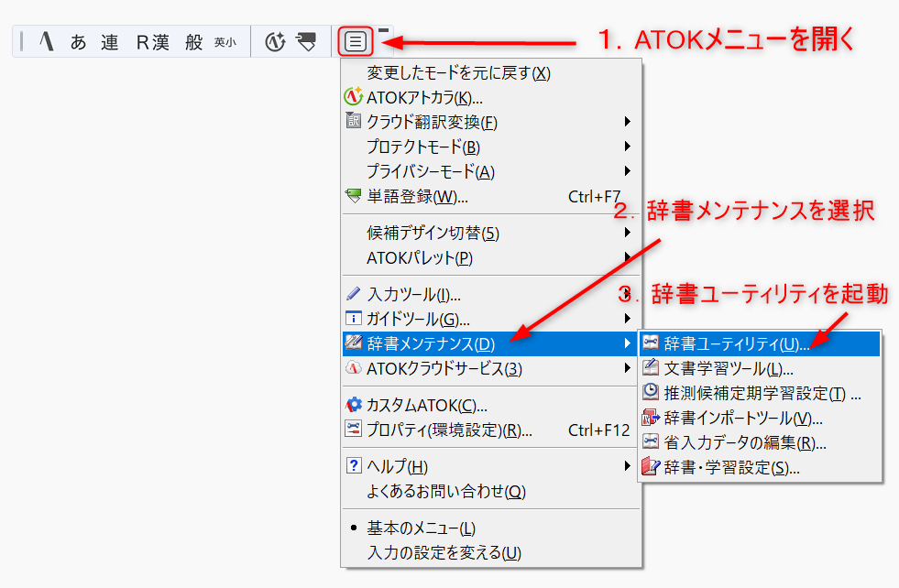
Task: Expand 候補デザイン切替(5) submenu arrow
Action: coord(627,232)
